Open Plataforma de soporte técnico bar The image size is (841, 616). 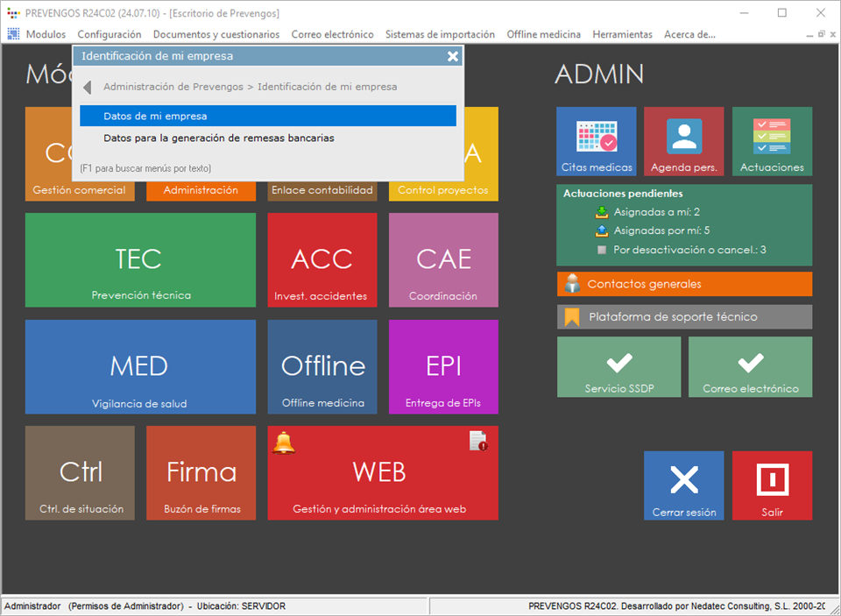684,316
